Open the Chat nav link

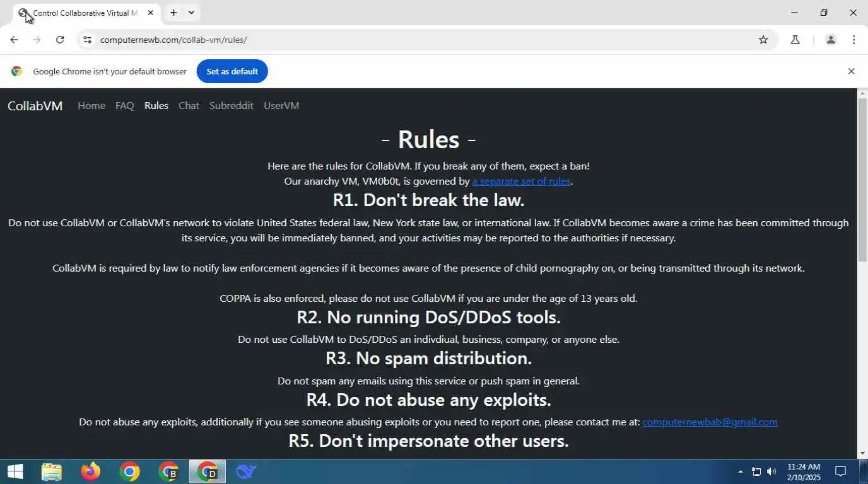(189, 106)
